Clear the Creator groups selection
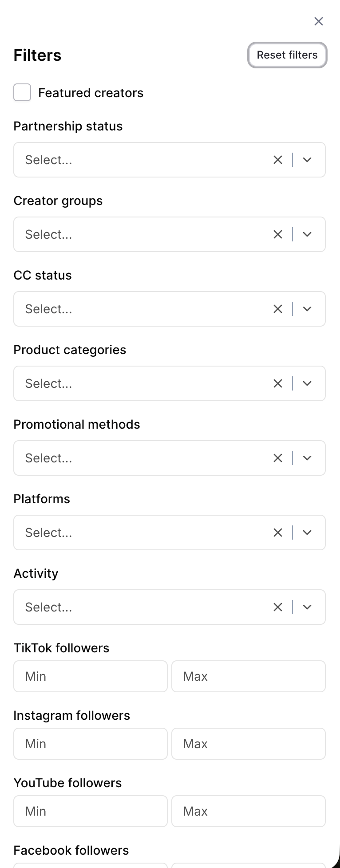This screenshot has width=340, height=868. 278,234
